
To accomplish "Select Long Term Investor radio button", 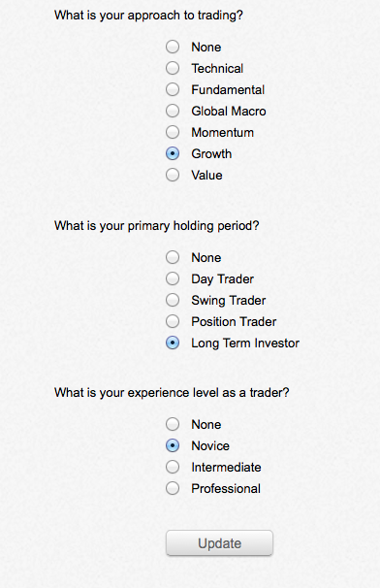I will pyautogui.click(x=173, y=343).
